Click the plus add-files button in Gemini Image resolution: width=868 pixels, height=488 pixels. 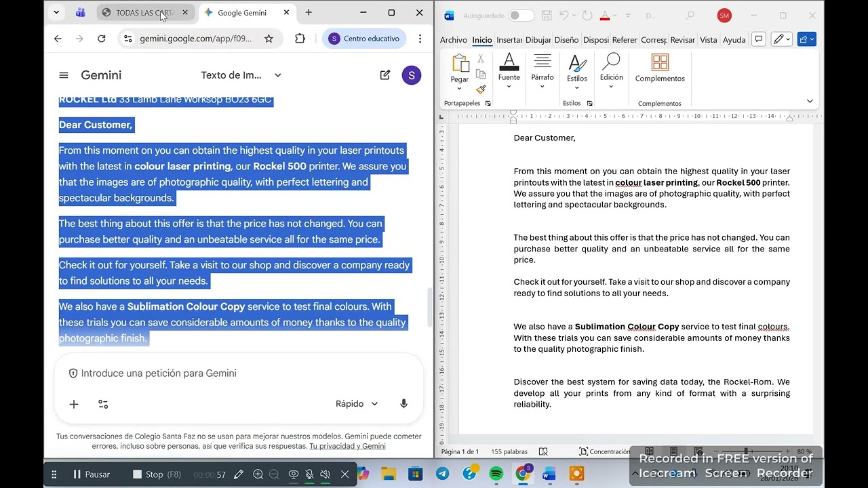[74, 404]
